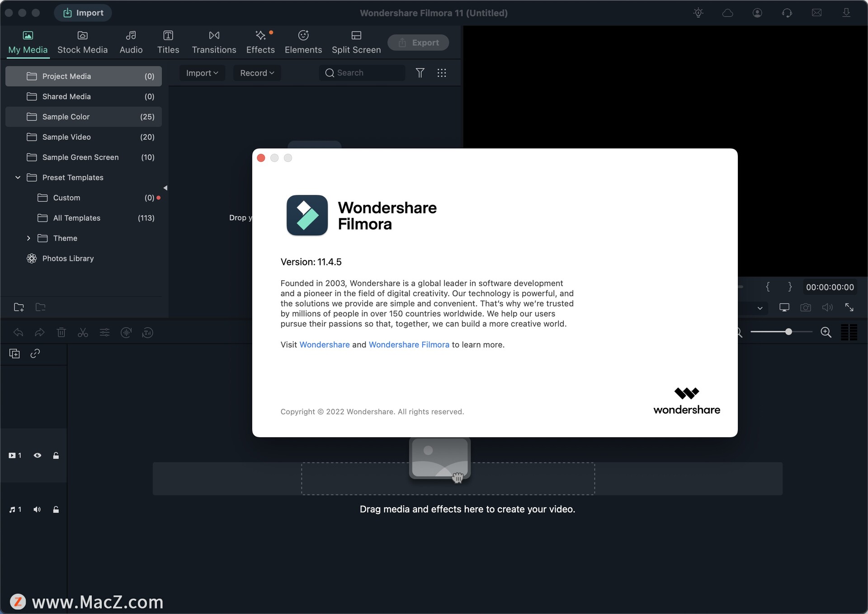Image resolution: width=868 pixels, height=614 pixels.
Task: Collapse sidebar with the left triangle
Action: point(165,188)
